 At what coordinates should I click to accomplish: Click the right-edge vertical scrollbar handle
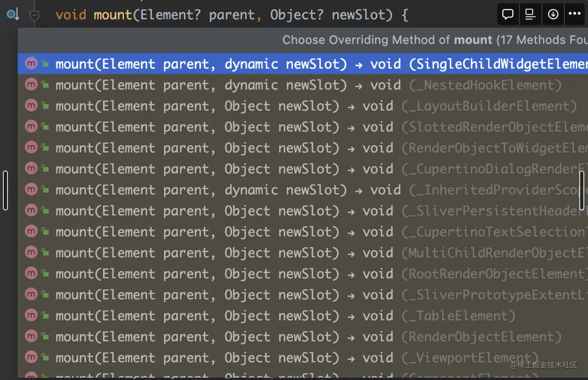(581, 190)
